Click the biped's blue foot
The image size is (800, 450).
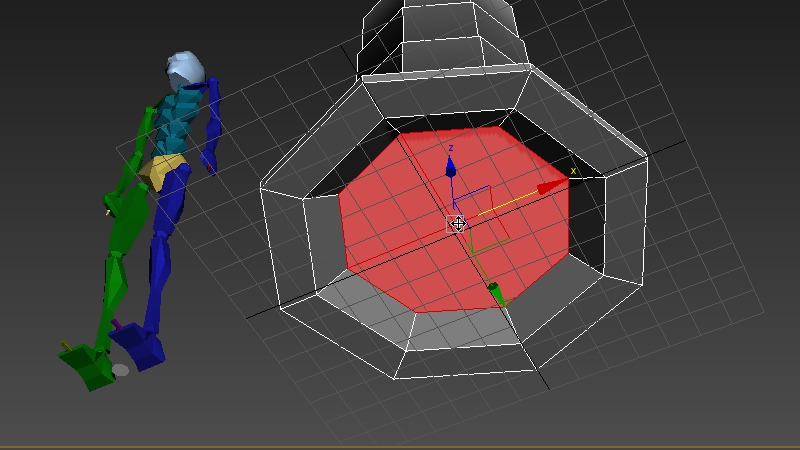138,345
